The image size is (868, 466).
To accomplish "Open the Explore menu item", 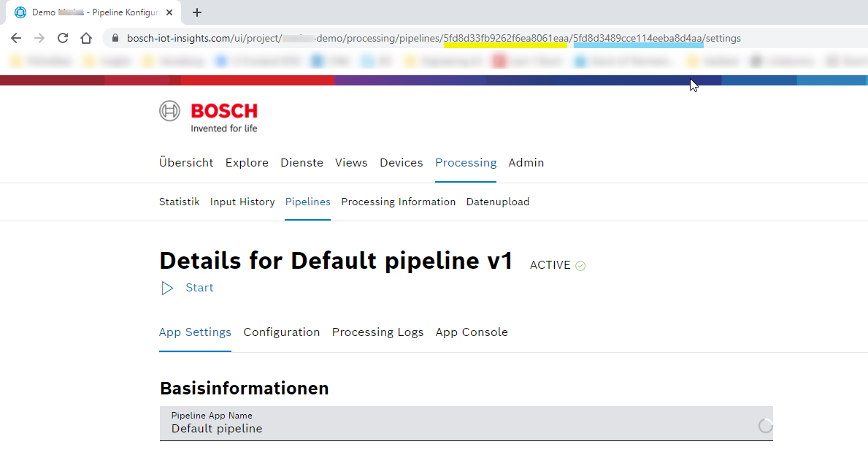I will tap(247, 163).
